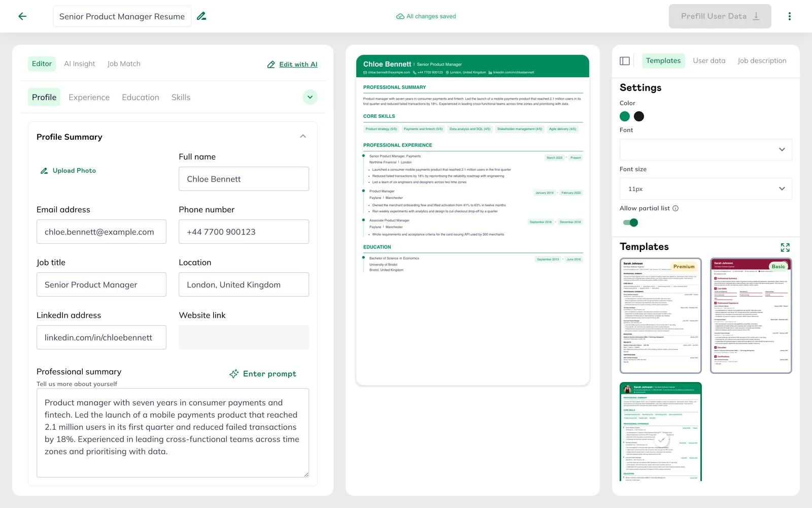
Task: Switch to the AI Insight tab
Action: (79, 63)
